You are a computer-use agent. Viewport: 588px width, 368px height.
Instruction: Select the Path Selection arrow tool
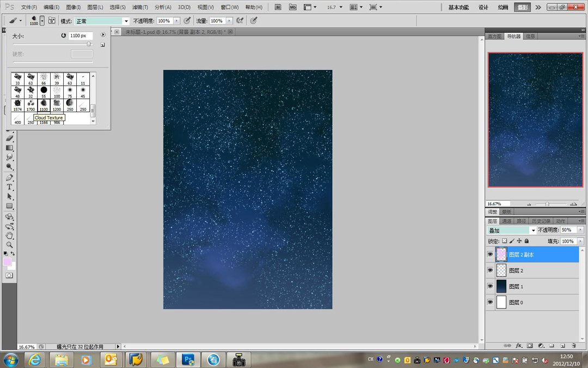[x=9, y=196]
